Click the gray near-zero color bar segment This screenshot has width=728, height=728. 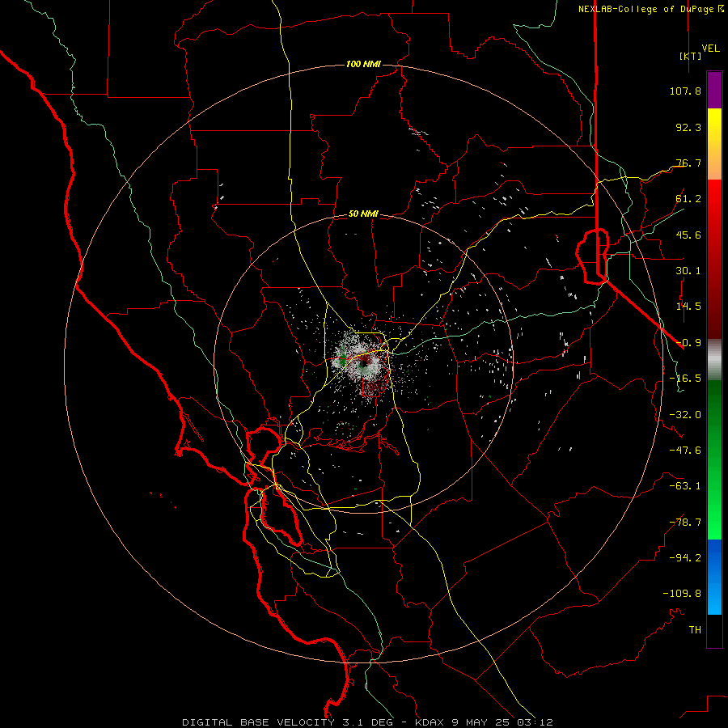[x=714, y=360]
